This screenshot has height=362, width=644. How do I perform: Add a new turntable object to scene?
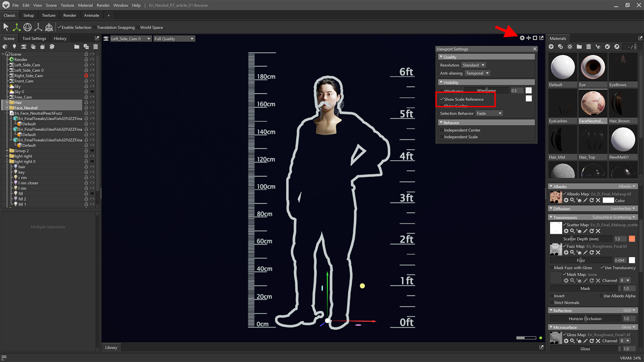[43, 47]
